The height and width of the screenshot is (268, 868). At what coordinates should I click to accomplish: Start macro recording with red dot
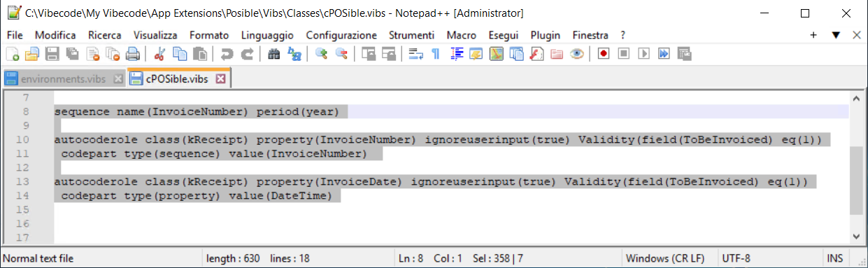tap(604, 54)
